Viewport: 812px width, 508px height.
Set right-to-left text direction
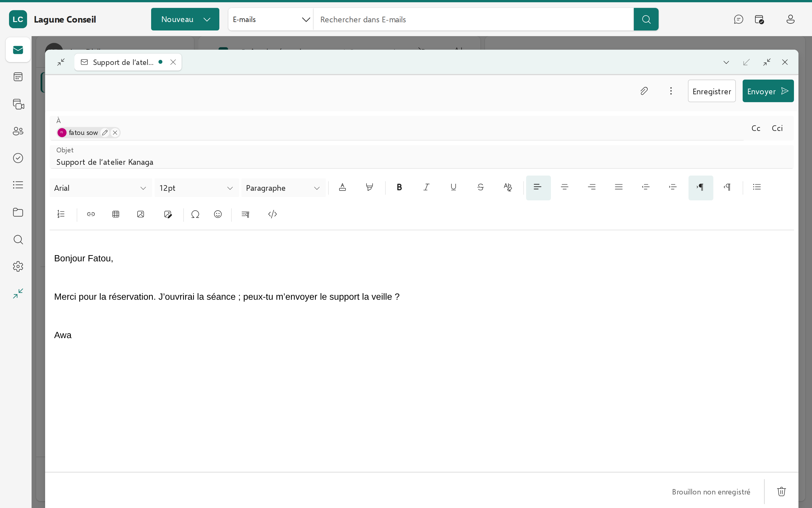tap(727, 187)
